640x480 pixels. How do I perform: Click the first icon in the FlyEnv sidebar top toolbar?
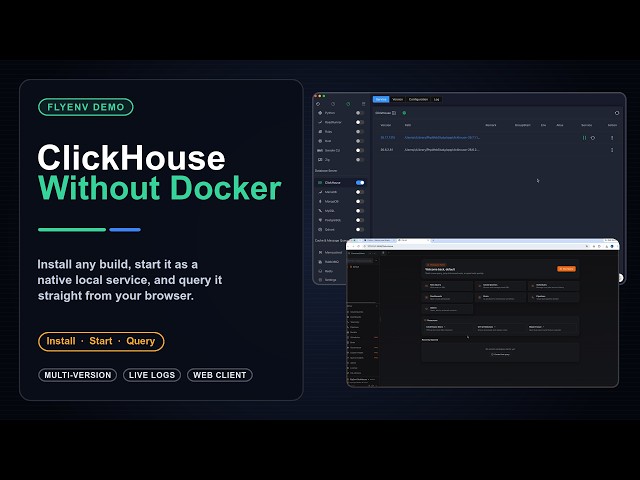coord(318,104)
